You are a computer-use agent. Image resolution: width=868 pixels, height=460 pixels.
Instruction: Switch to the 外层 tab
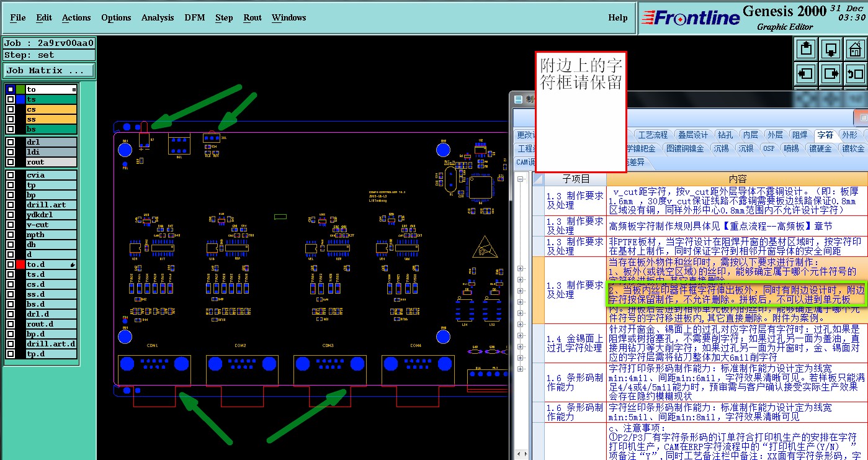click(775, 135)
